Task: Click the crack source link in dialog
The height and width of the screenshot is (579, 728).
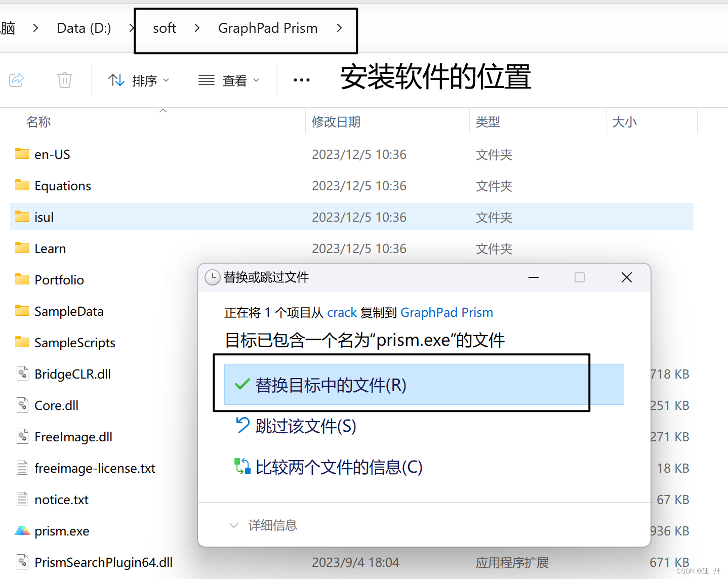Action: pos(342,313)
